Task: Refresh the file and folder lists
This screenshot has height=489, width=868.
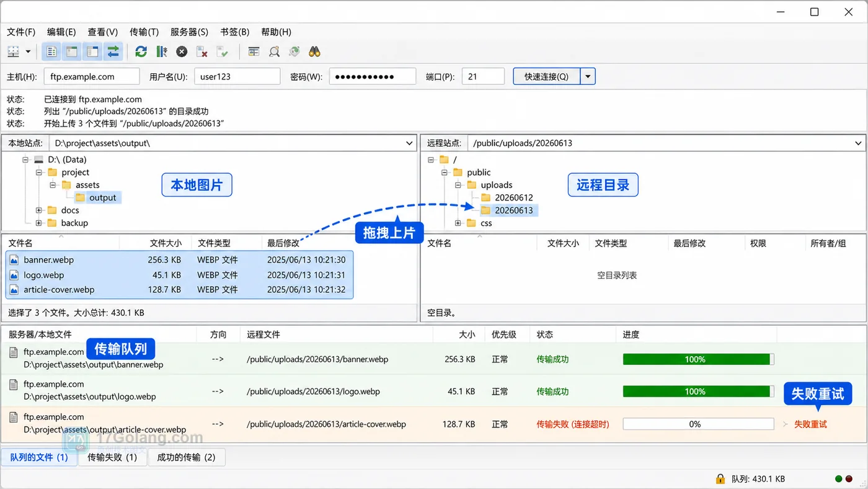Action: pos(141,52)
